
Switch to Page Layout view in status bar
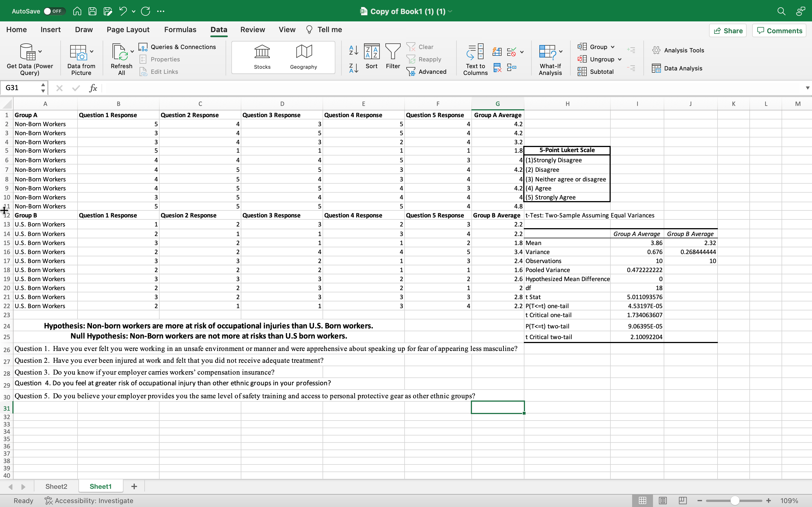662,500
